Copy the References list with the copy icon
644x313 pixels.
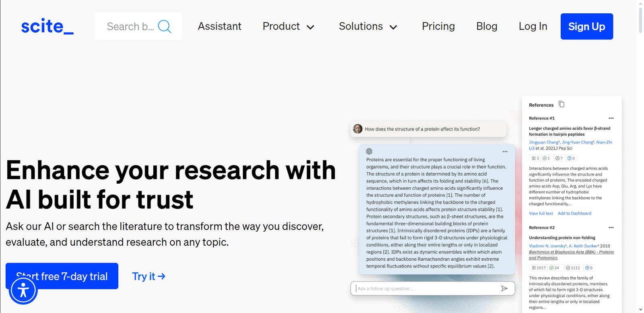[561, 104]
